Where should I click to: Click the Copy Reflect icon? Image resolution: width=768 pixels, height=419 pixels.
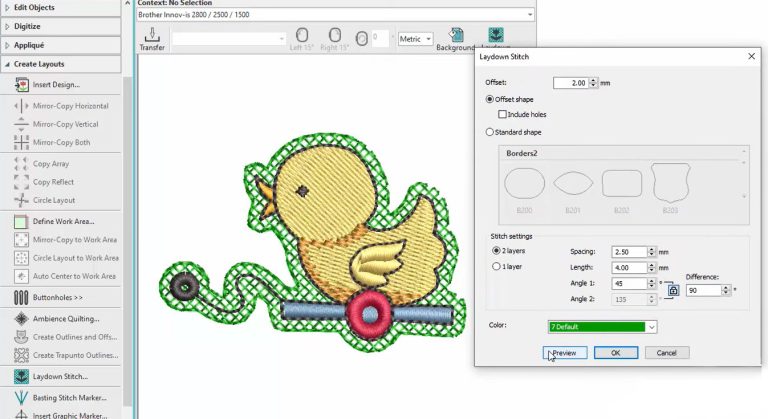tap(21, 182)
